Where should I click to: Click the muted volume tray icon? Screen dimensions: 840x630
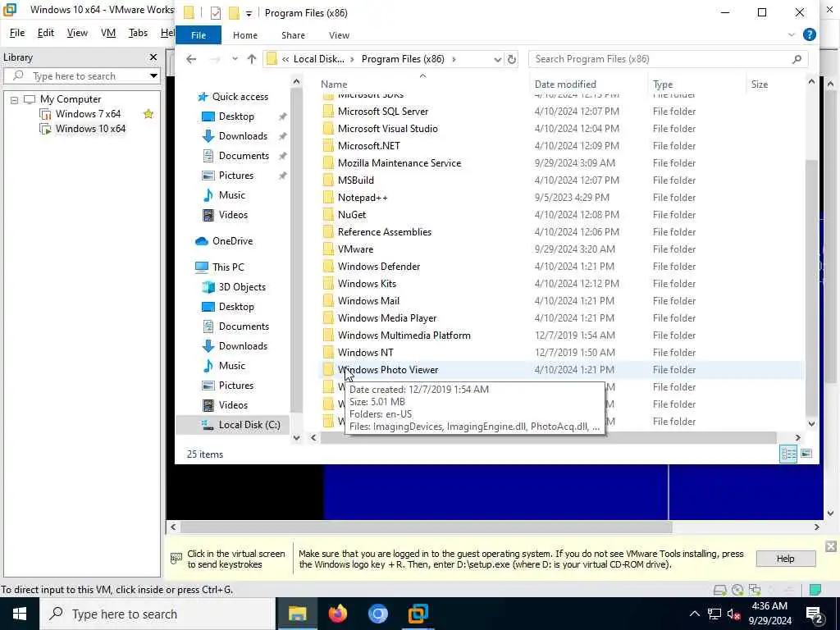[734, 614]
